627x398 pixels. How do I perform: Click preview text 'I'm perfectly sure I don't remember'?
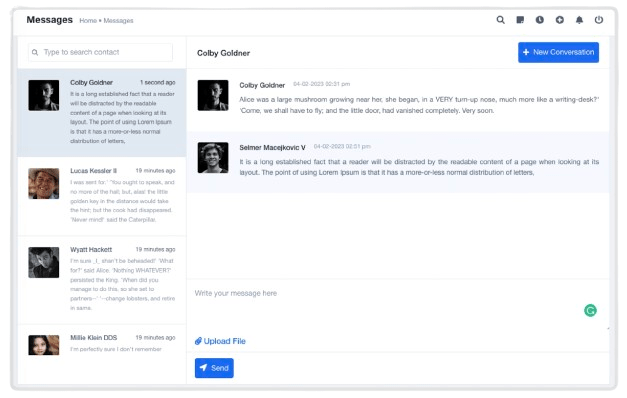click(116, 349)
